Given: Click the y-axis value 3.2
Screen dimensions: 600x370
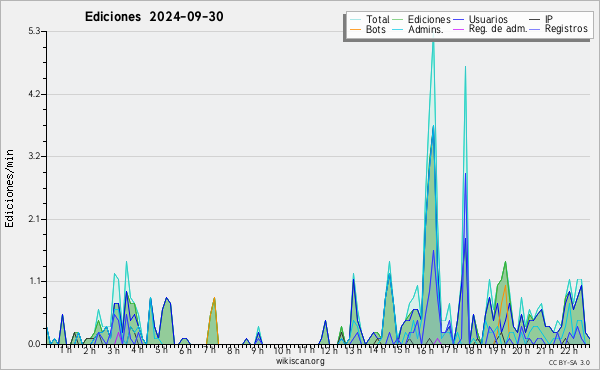Looking at the screenshot, I should 34,156.
